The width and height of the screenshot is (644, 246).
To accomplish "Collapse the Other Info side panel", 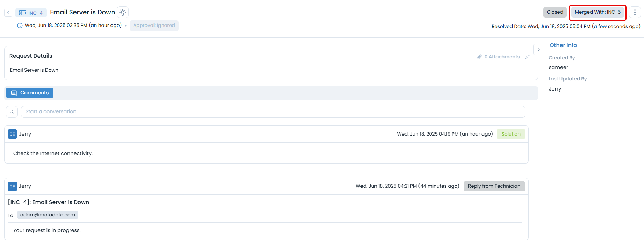I will click(x=538, y=50).
